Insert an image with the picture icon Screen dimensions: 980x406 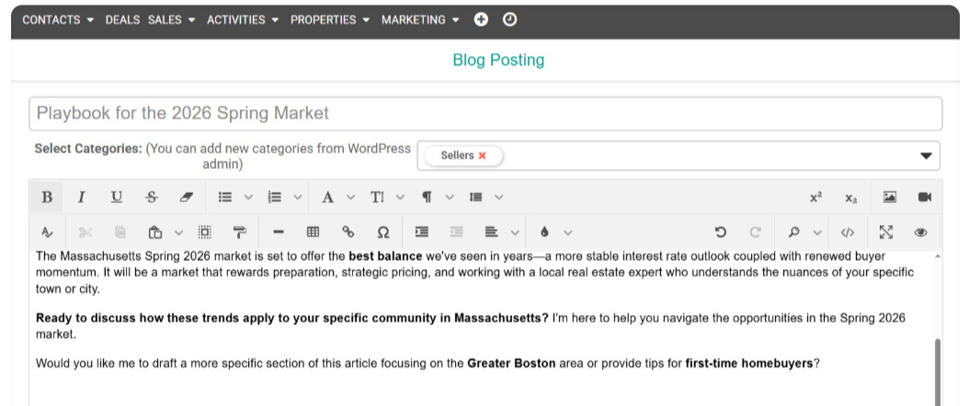pyautogui.click(x=889, y=197)
